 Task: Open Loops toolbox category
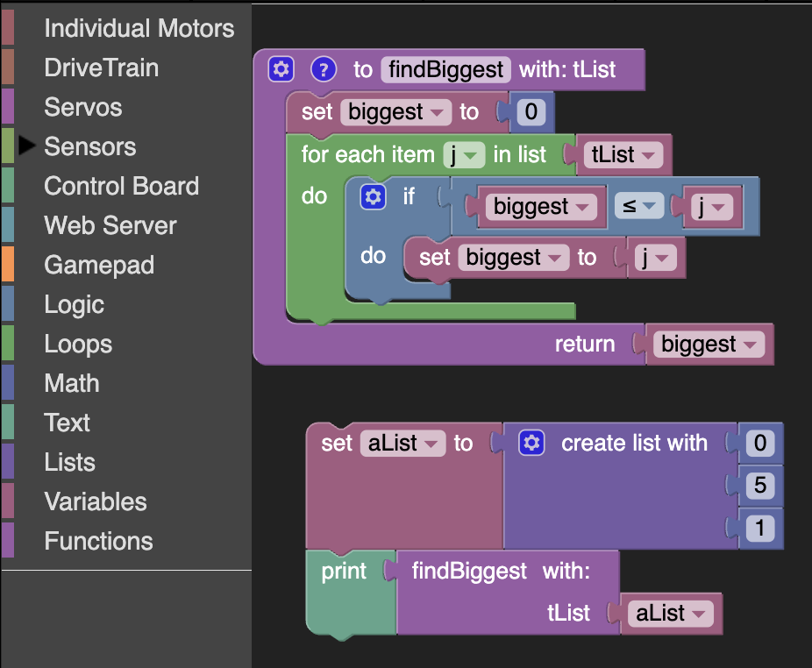(78, 344)
